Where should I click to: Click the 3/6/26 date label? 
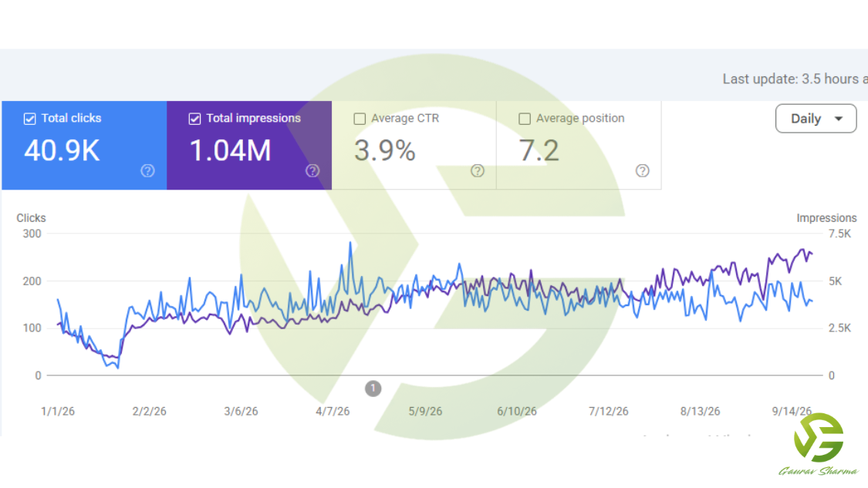(241, 411)
